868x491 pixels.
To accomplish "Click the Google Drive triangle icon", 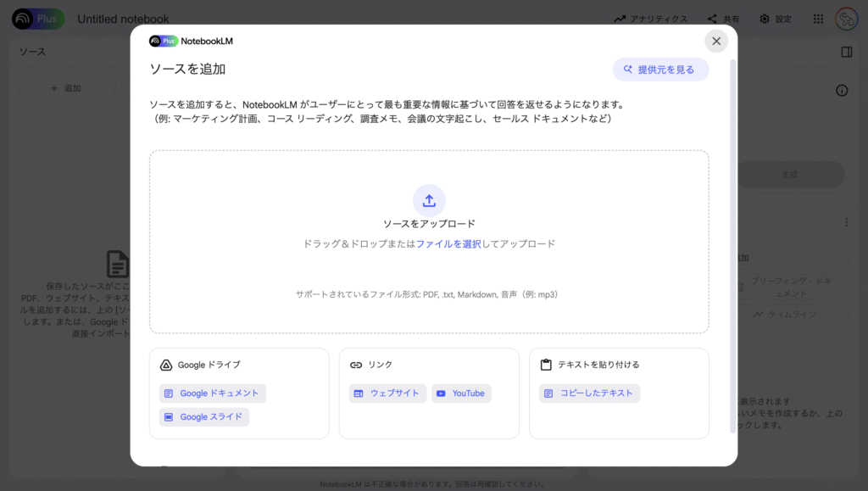I will pos(166,365).
